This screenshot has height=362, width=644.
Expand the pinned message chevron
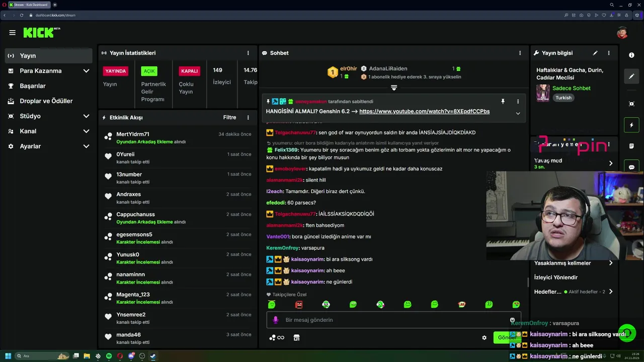[518, 113]
